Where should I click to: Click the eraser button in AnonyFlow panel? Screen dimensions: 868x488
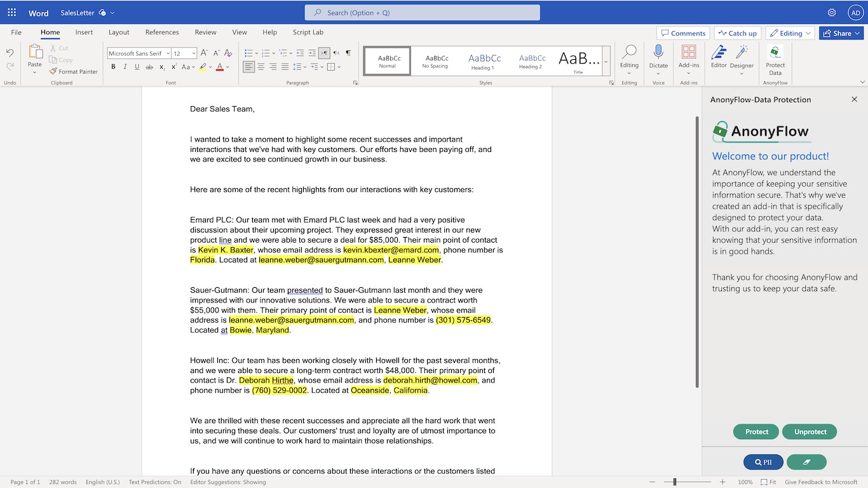806,462
